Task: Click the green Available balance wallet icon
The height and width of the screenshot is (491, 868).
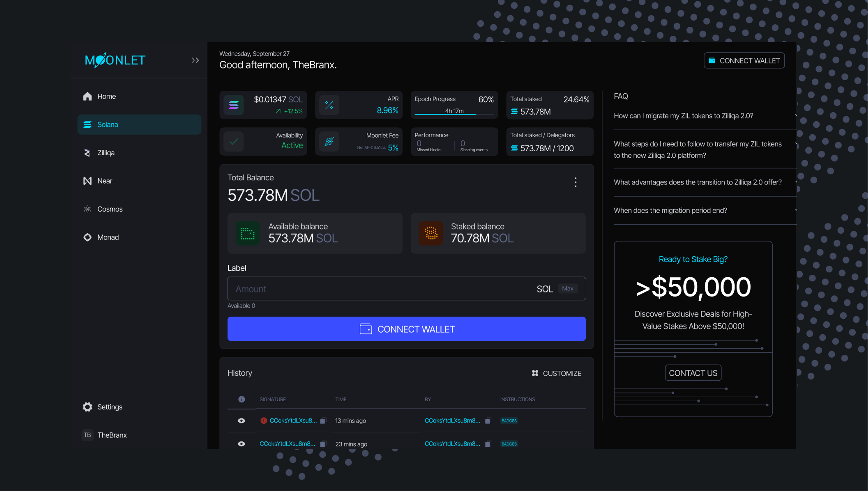Action: coord(248,233)
